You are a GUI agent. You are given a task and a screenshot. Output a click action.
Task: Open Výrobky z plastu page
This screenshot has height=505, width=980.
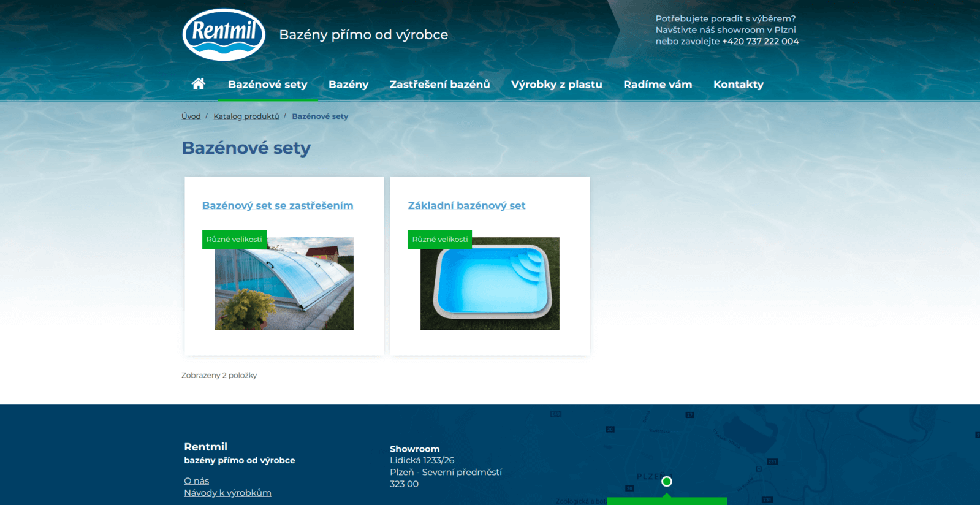[556, 85]
